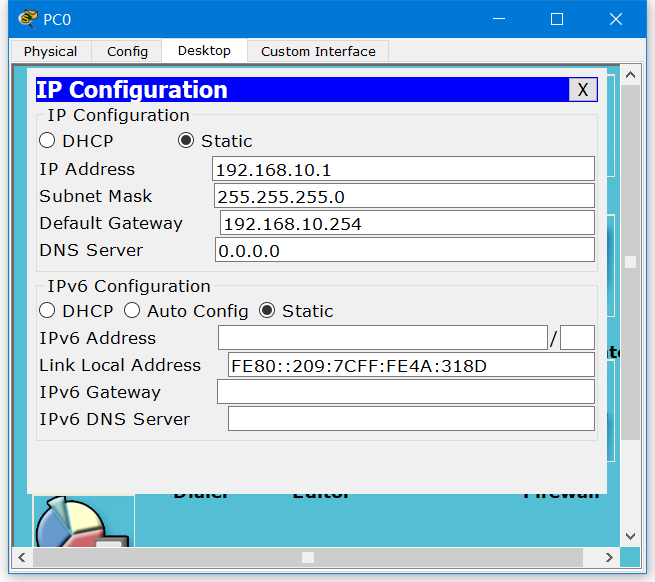Image resolution: width=655 pixels, height=582 pixels.
Task: Switch to the Config tab
Action: (x=127, y=51)
